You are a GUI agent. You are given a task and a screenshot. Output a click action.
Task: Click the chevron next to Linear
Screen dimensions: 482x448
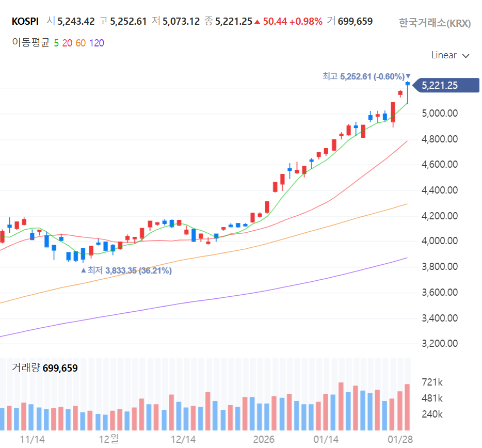[x=465, y=56]
